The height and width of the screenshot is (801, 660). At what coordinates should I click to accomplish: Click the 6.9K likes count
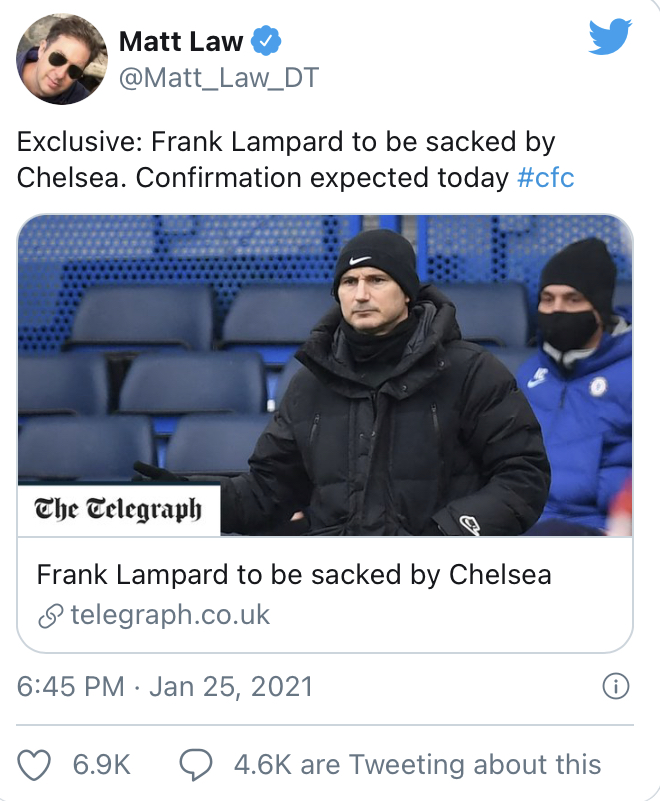(x=103, y=765)
